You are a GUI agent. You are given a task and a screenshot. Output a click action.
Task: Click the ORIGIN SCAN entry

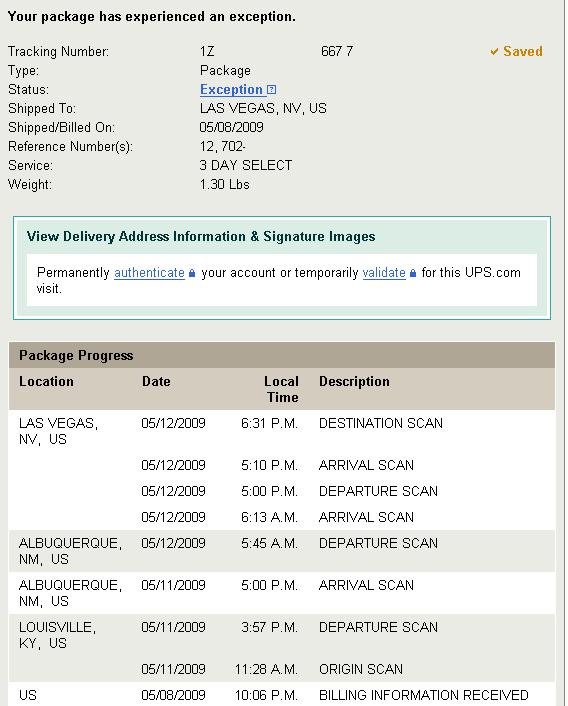[361, 669]
